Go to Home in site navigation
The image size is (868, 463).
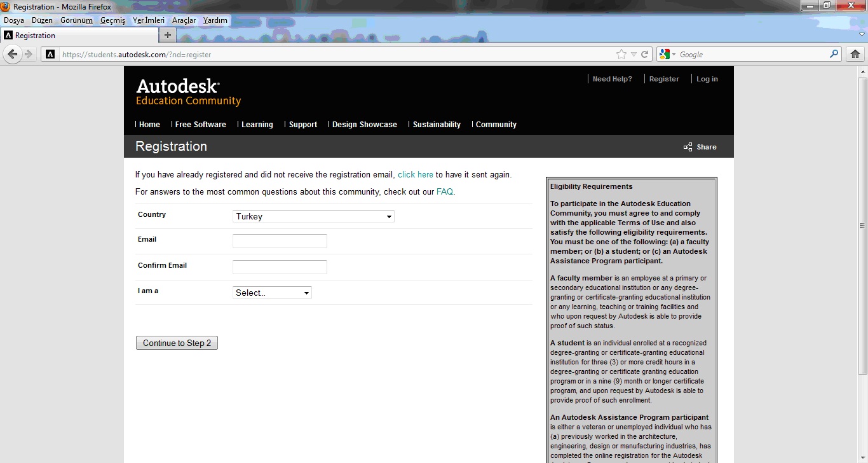149,125
